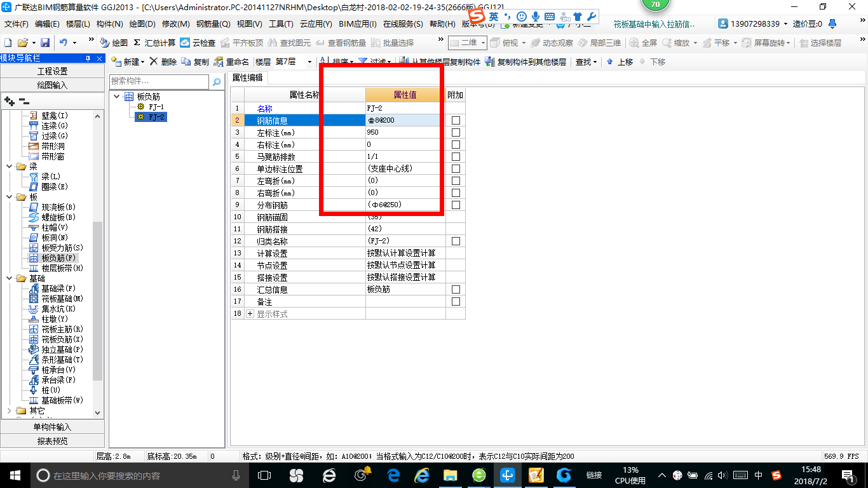Click the New file icon in toolbar
This screenshot has width=868, height=488.
click(x=8, y=43)
